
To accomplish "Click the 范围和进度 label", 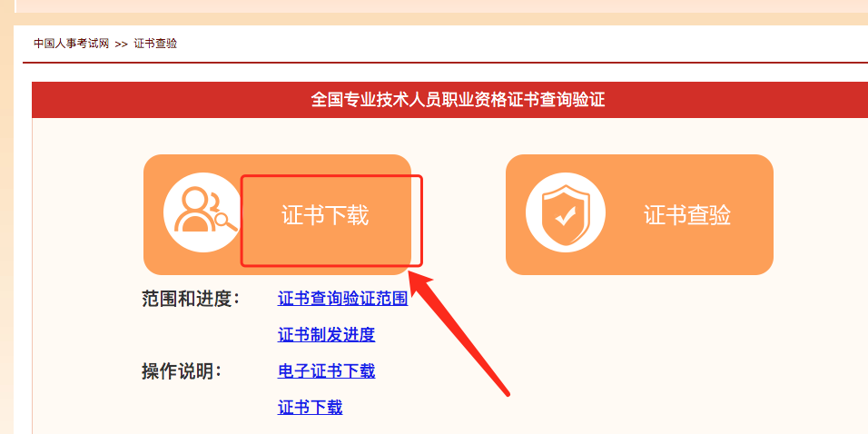I will click(191, 299).
